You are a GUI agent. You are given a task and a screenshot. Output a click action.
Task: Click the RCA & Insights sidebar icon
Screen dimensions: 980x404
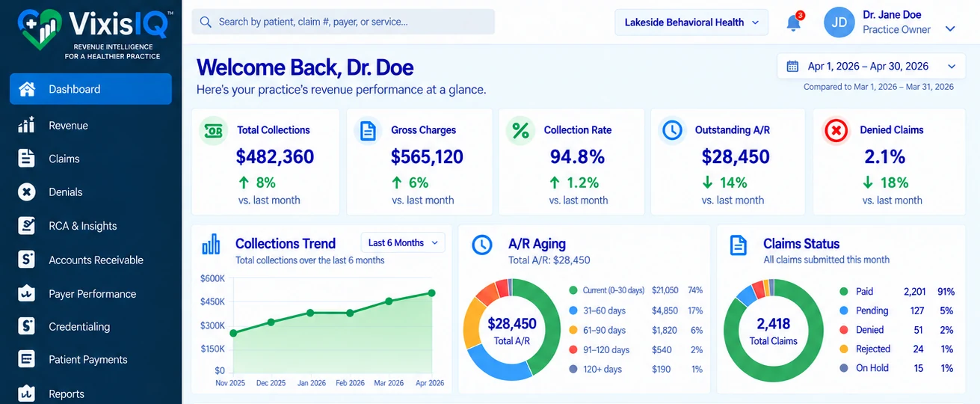27,226
